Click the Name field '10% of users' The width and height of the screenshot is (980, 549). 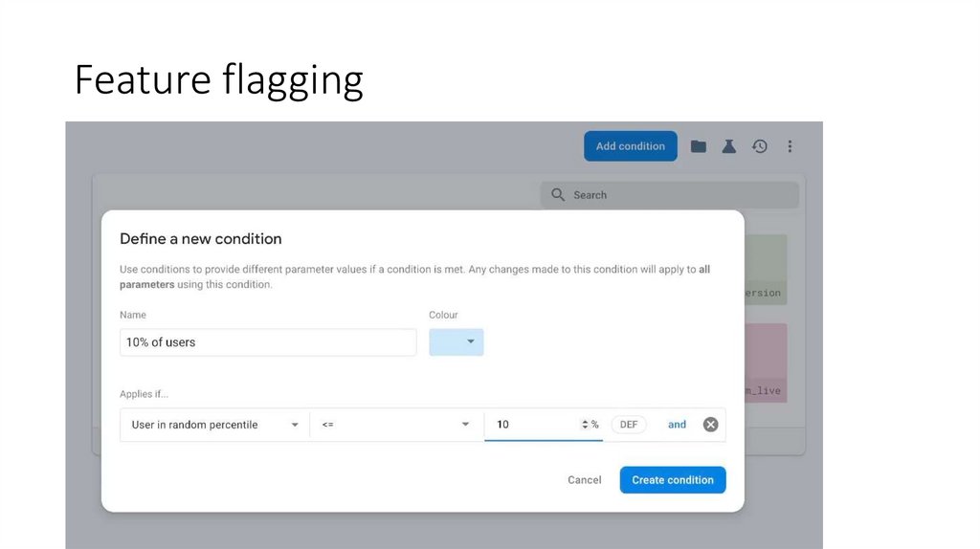coord(268,342)
